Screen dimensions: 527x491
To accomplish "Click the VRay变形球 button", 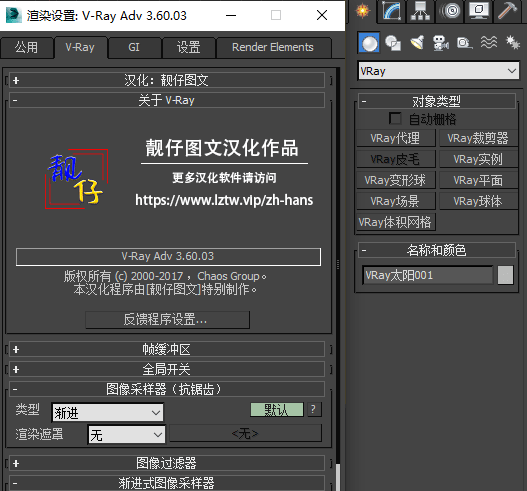I will point(396,180).
